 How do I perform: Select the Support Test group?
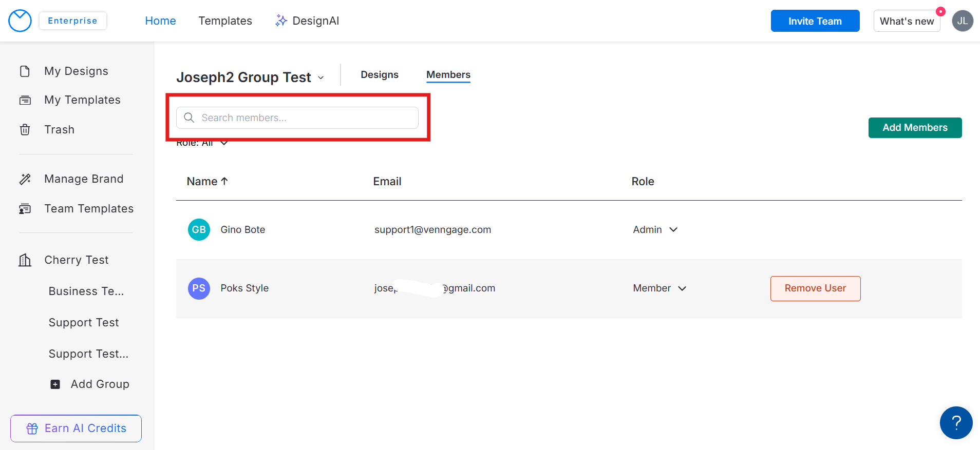point(84,322)
